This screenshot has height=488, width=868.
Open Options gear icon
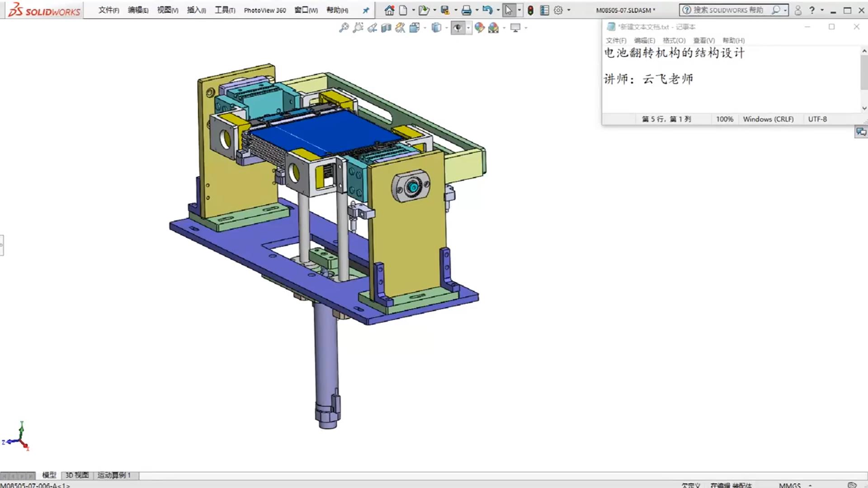click(559, 10)
